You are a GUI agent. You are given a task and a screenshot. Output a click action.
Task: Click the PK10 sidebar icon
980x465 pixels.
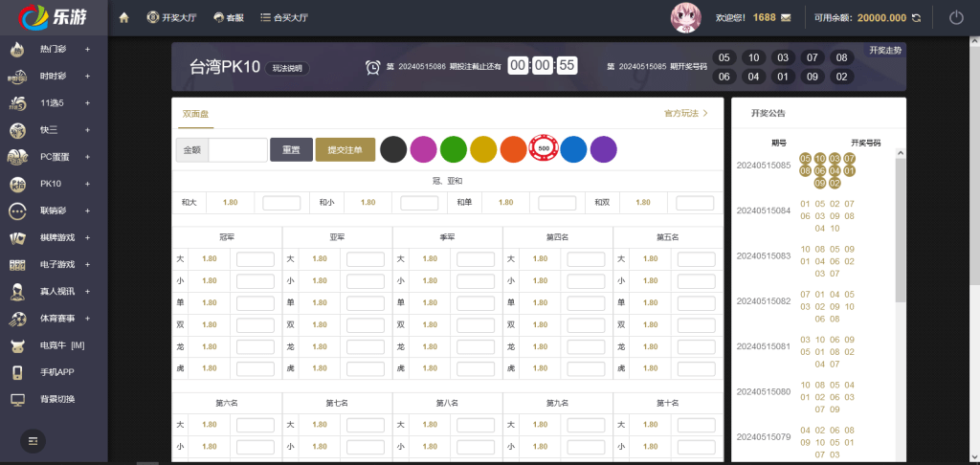17,185
